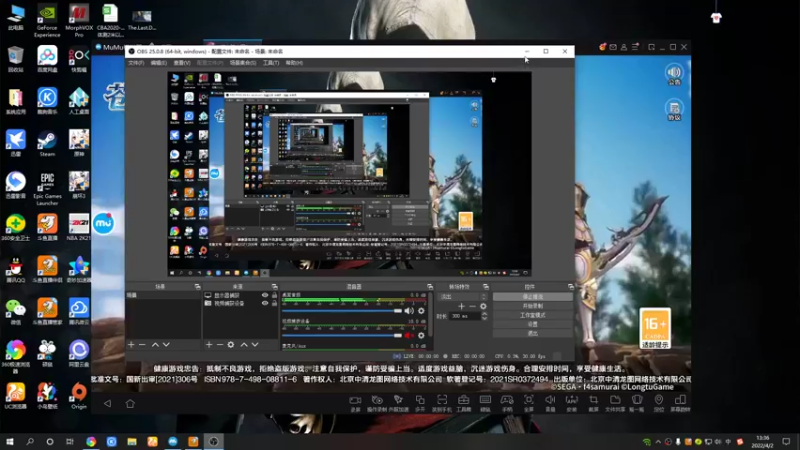This screenshot has width=800, height=450.
Task: Toggle the eye icon for the 显示器捕获 source
Action: (x=265, y=295)
